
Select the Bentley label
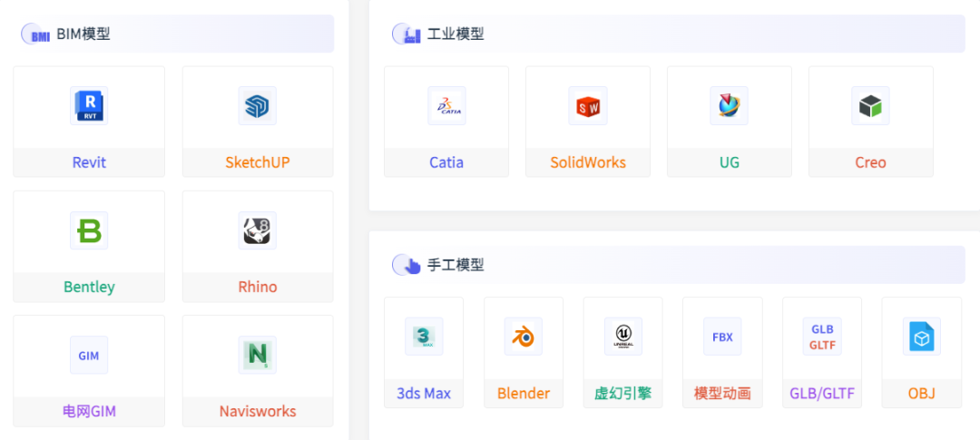pos(89,287)
